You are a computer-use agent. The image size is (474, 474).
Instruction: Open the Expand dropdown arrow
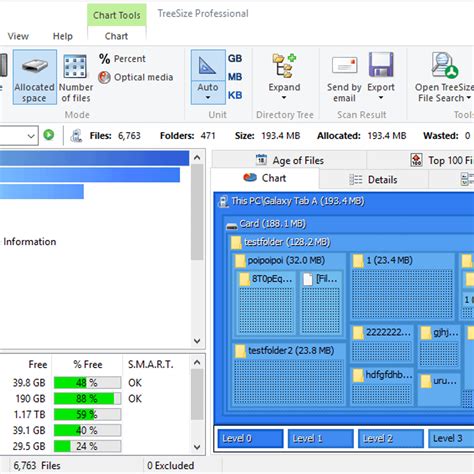pos(284,98)
